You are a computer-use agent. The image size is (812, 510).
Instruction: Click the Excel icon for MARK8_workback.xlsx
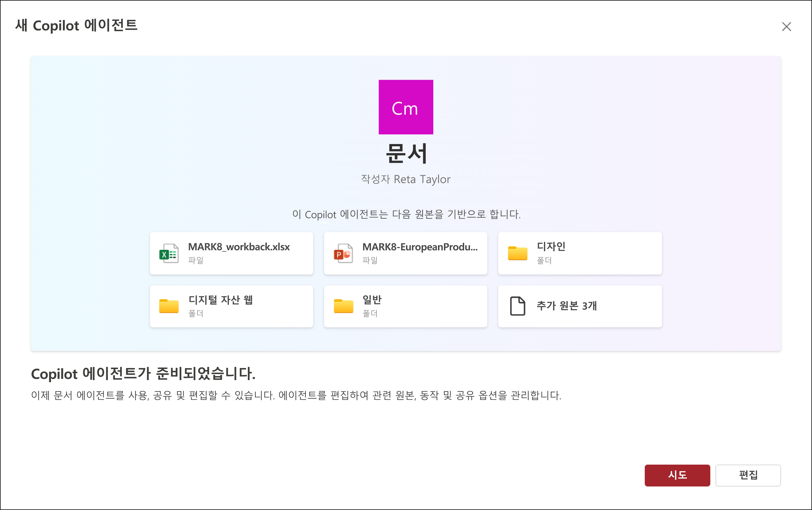pyautogui.click(x=169, y=253)
